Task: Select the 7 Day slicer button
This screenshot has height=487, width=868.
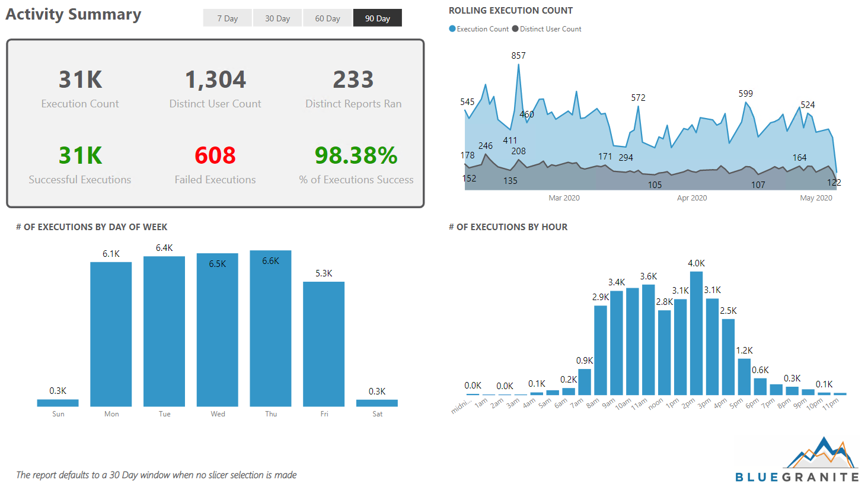Action: click(227, 18)
